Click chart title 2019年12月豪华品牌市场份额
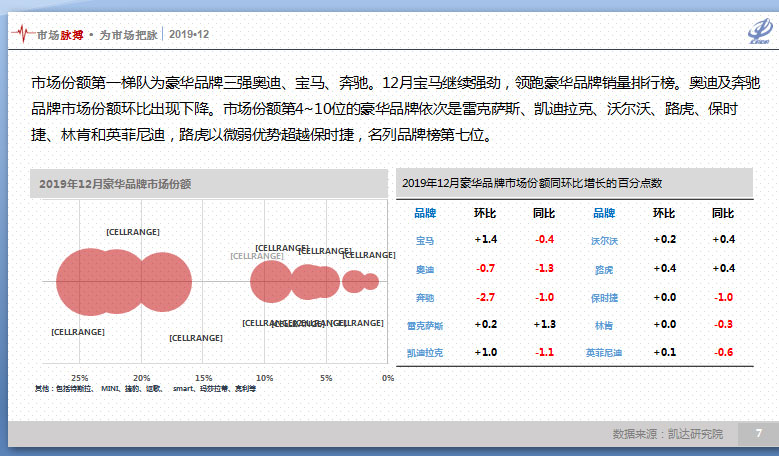This screenshot has height=456, width=779. [x=115, y=184]
